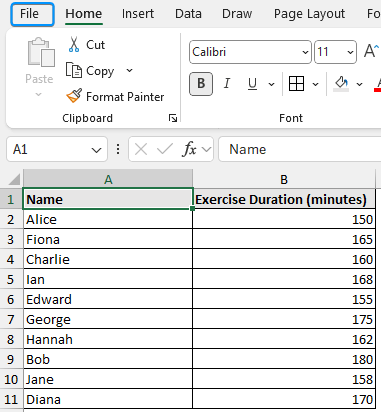This screenshot has height=412, width=381.
Task: Select the cell containing Charlie
Action: point(108,259)
